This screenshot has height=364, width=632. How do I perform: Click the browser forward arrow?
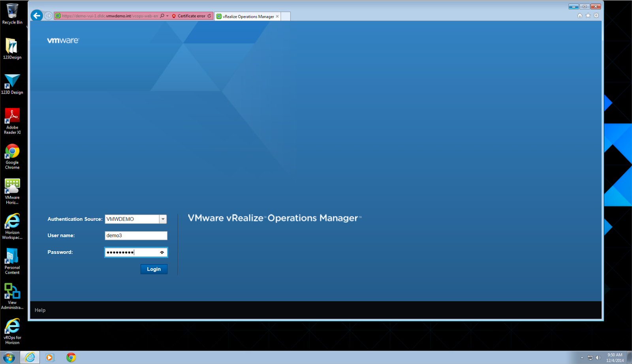[48, 16]
